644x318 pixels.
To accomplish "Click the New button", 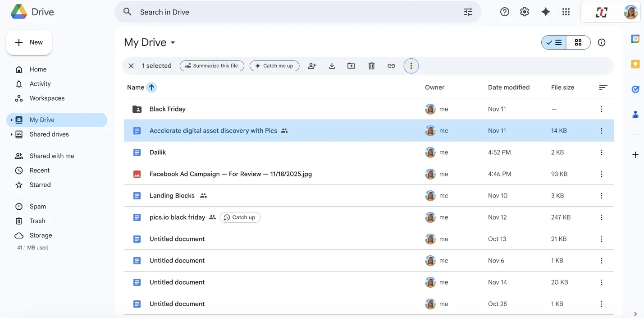I will [29, 42].
